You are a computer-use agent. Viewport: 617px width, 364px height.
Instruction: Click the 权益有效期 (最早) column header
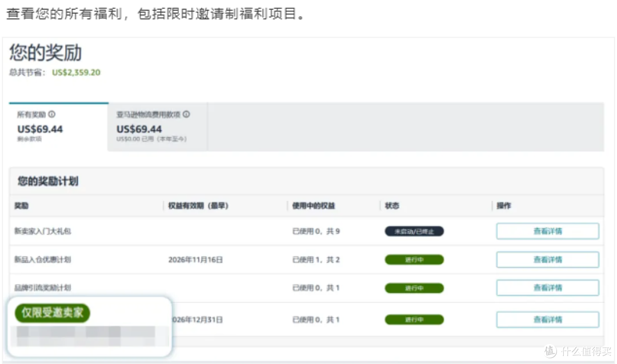click(x=198, y=205)
